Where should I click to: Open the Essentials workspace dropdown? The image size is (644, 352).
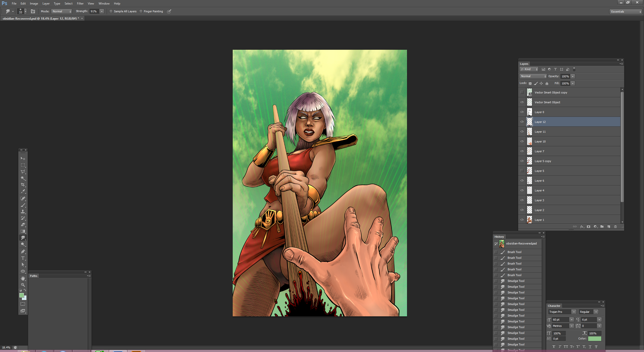[x=626, y=12]
